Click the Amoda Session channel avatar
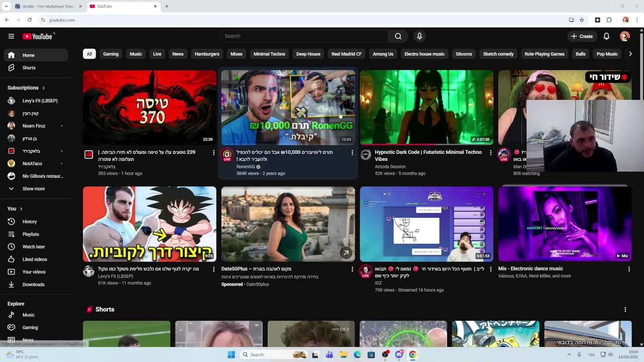This screenshot has height=362, width=644. tap(366, 154)
